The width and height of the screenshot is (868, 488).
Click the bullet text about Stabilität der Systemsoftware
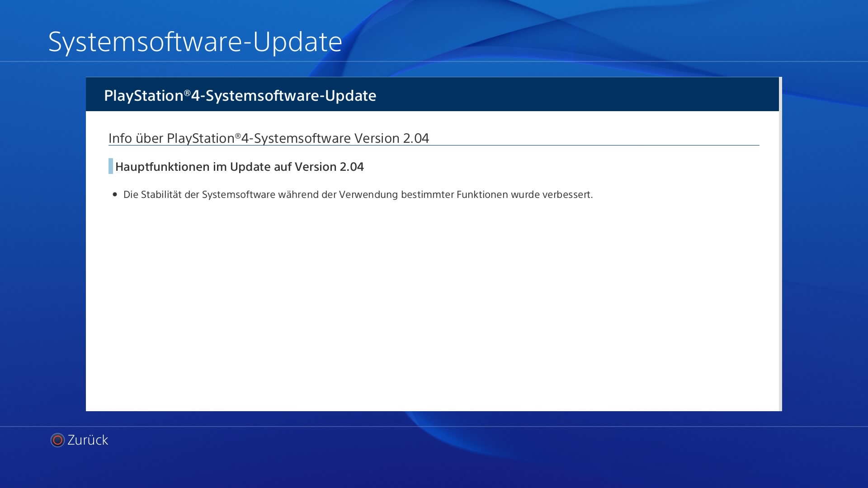[x=358, y=195]
